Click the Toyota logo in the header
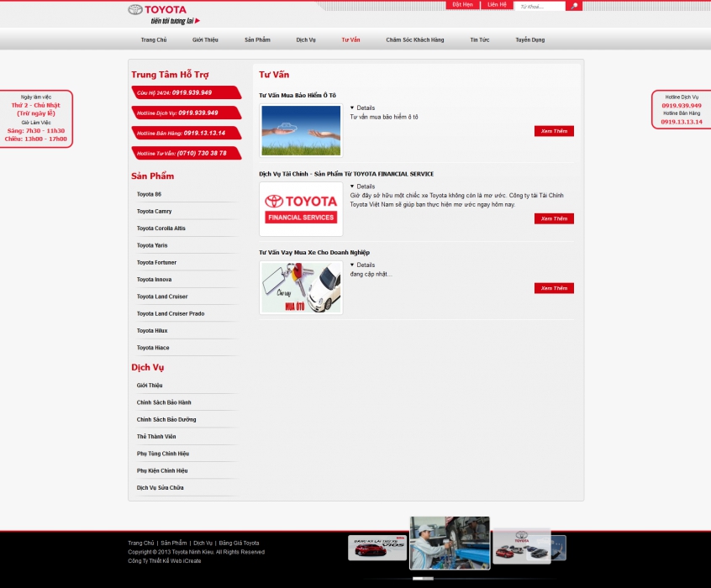 (x=158, y=10)
